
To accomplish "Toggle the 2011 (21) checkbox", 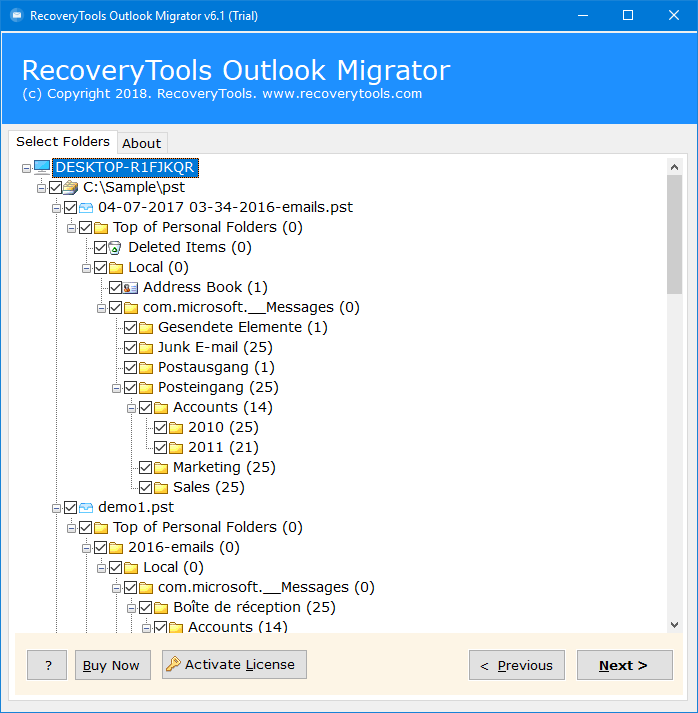I will click(x=161, y=447).
